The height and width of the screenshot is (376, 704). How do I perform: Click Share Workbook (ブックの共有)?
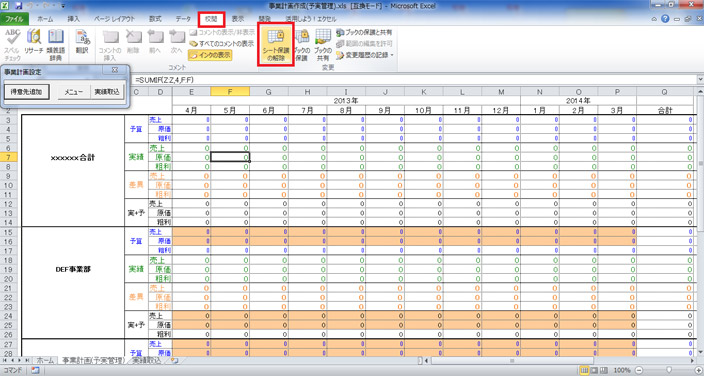tap(322, 45)
